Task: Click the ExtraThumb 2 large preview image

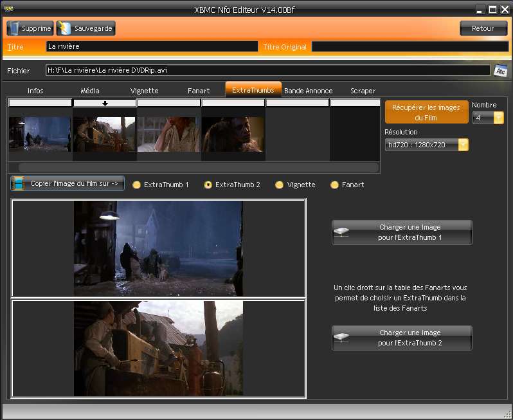Action: click(158, 349)
